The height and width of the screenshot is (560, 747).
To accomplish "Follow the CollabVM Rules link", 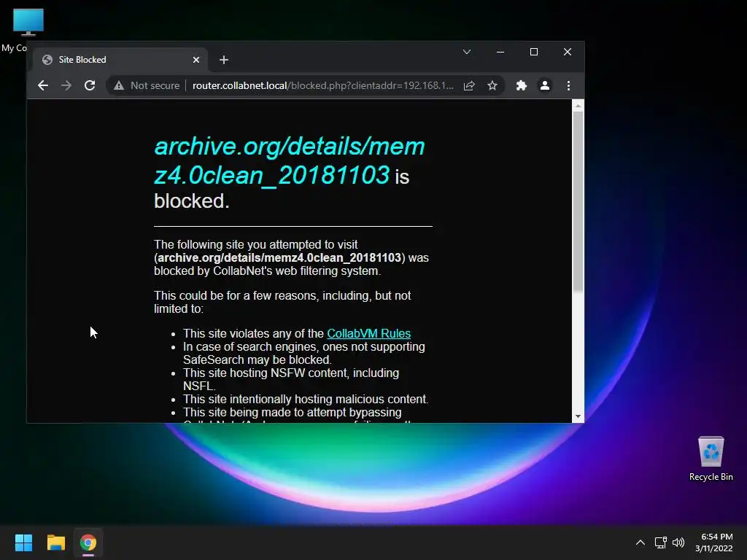I will click(x=368, y=333).
